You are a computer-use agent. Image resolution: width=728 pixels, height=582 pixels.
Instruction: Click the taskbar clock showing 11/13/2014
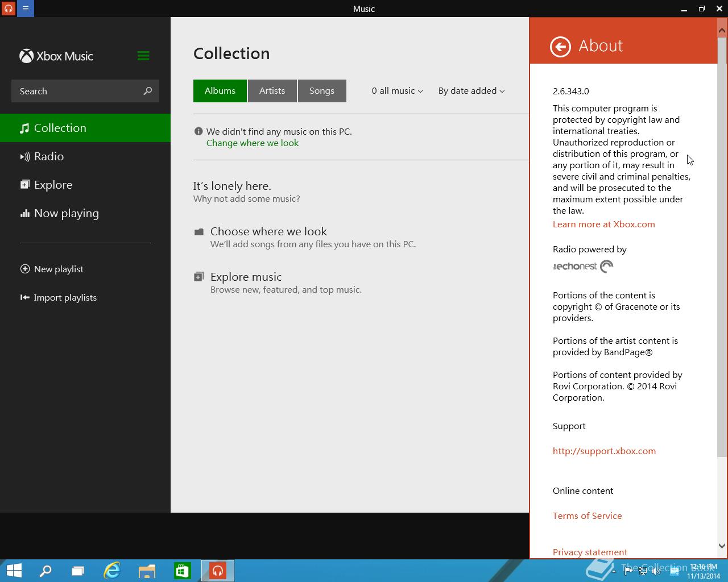pyautogui.click(x=704, y=572)
